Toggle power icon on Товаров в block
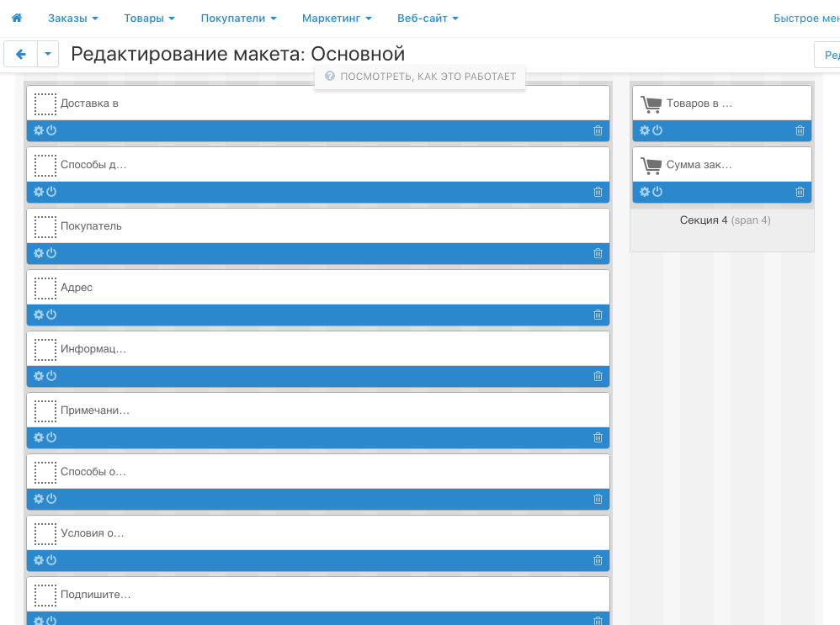Screen dimensions: 840x625 657,130
